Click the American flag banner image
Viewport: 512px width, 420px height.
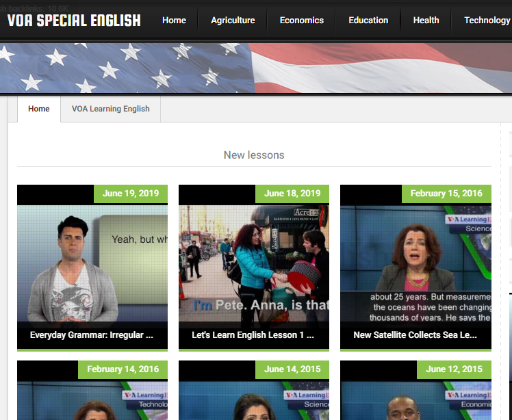click(x=256, y=68)
